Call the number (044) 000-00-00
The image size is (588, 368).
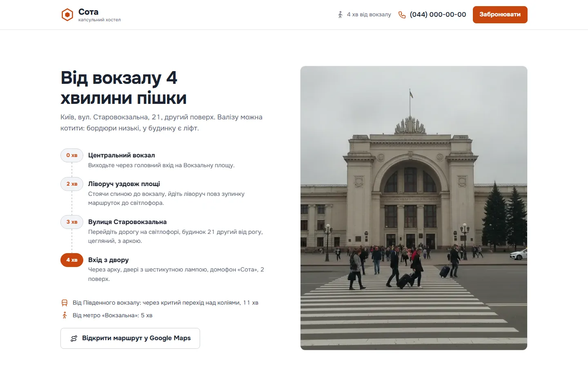click(x=438, y=15)
